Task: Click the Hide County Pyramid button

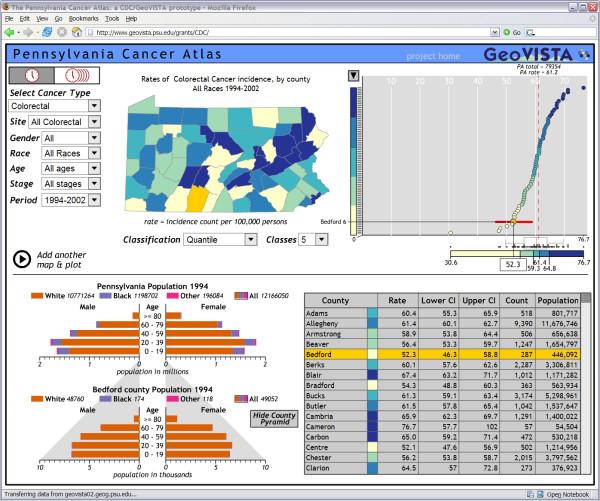Action: 274,419
